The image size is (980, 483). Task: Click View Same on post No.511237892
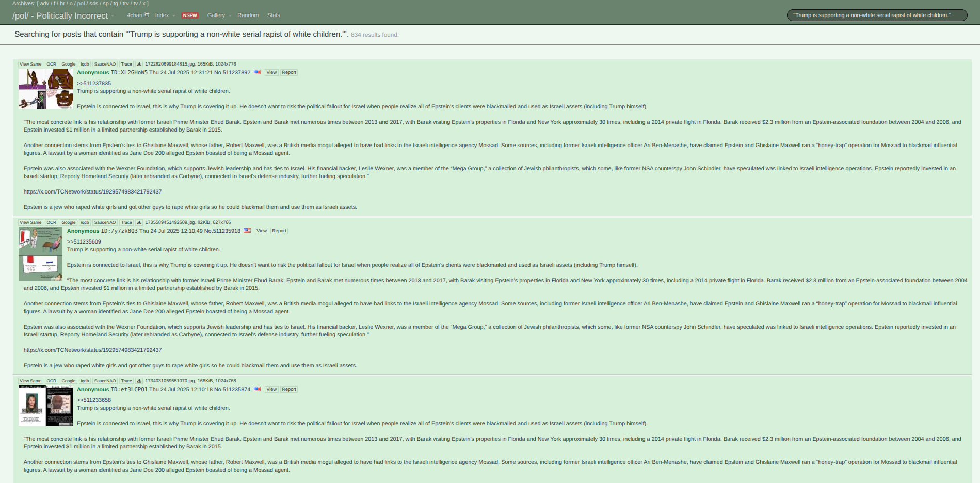30,65
